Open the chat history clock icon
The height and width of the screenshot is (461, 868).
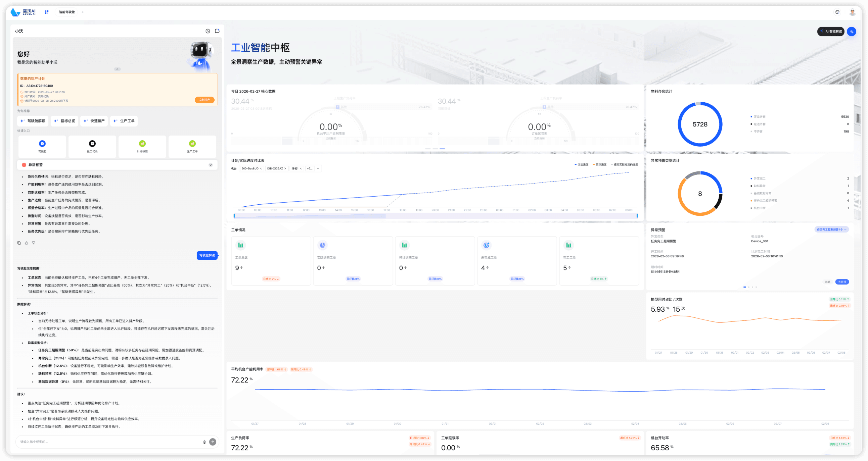(x=208, y=31)
